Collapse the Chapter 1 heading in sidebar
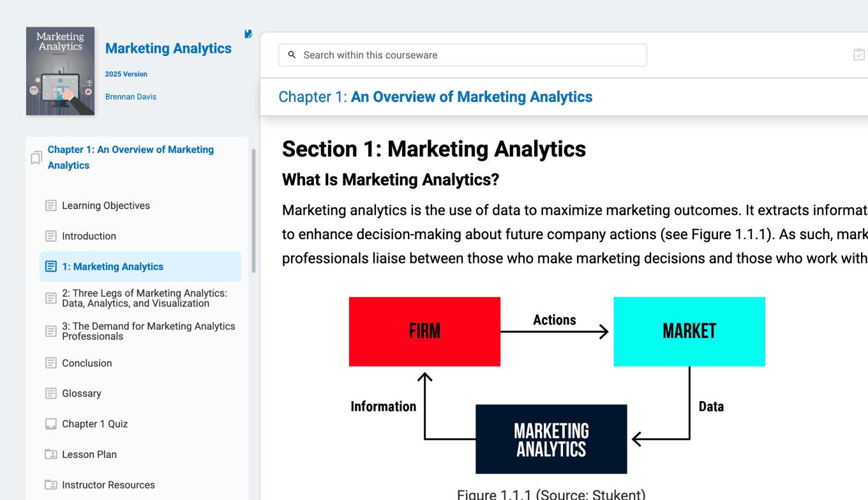 (131, 158)
